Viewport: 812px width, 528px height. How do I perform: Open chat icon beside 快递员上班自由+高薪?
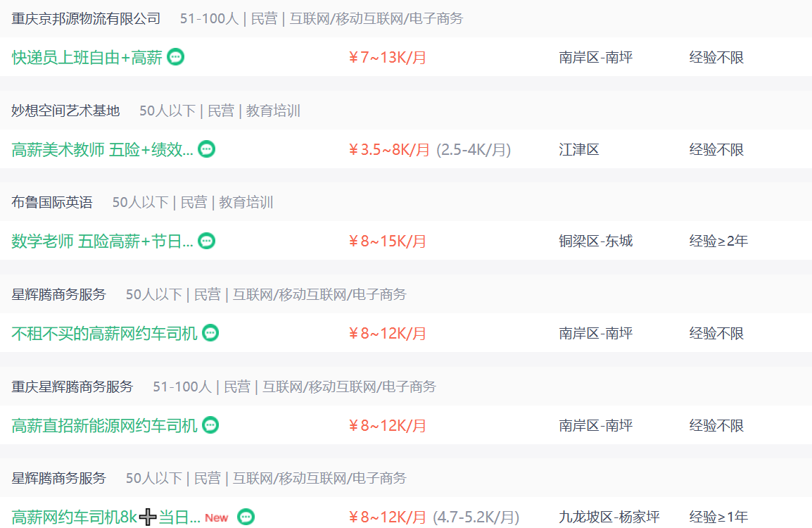175,56
